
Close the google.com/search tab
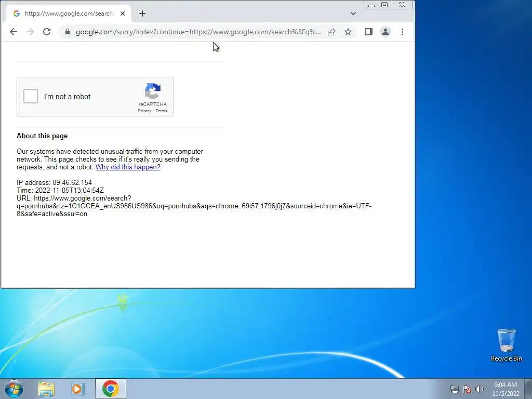click(x=123, y=14)
